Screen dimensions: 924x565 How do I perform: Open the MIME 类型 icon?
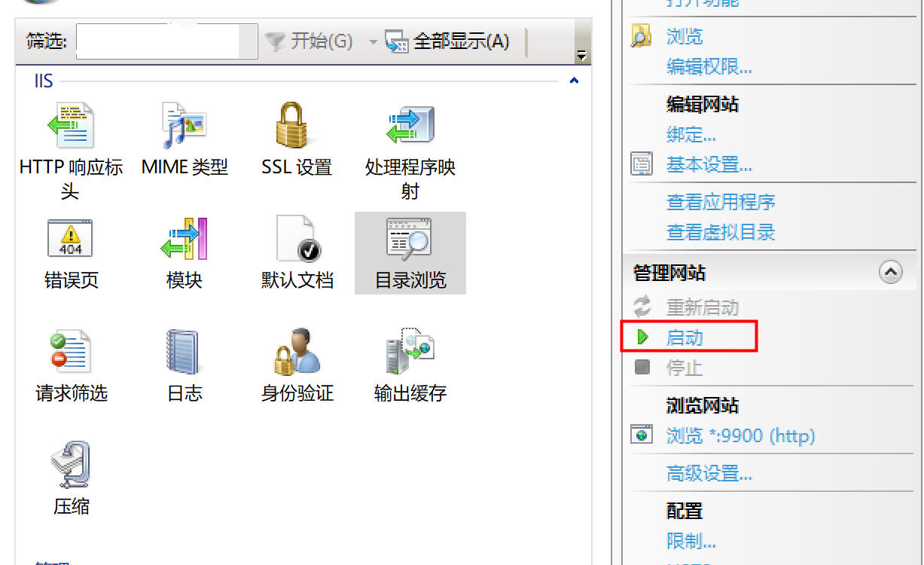click(184, 126)
